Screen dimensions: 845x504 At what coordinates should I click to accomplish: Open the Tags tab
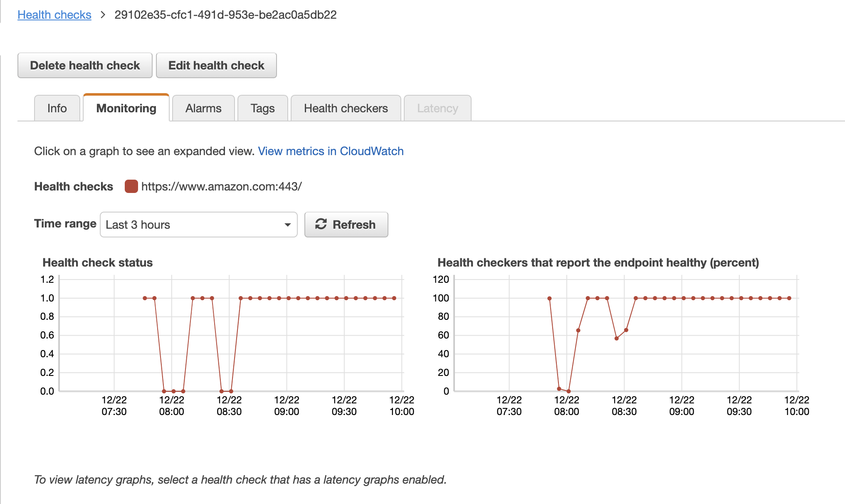(262, 108)
